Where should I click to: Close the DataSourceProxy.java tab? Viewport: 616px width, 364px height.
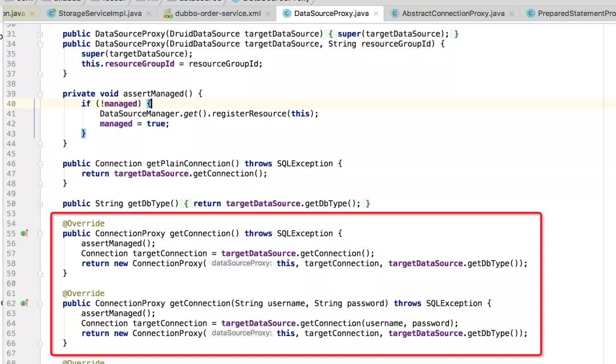tap(376, 14)
